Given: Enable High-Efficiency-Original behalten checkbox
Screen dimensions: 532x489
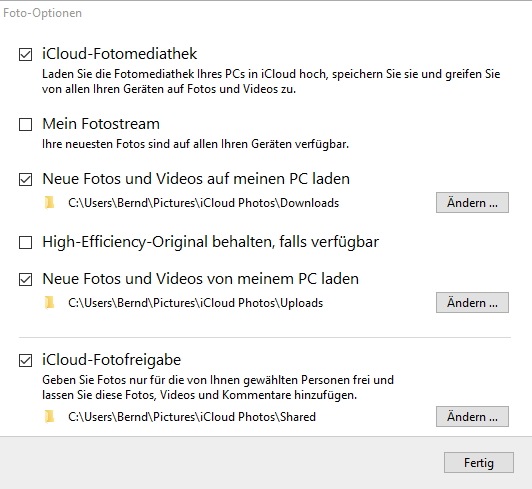Looking at the screenshot, I should 25,242.
